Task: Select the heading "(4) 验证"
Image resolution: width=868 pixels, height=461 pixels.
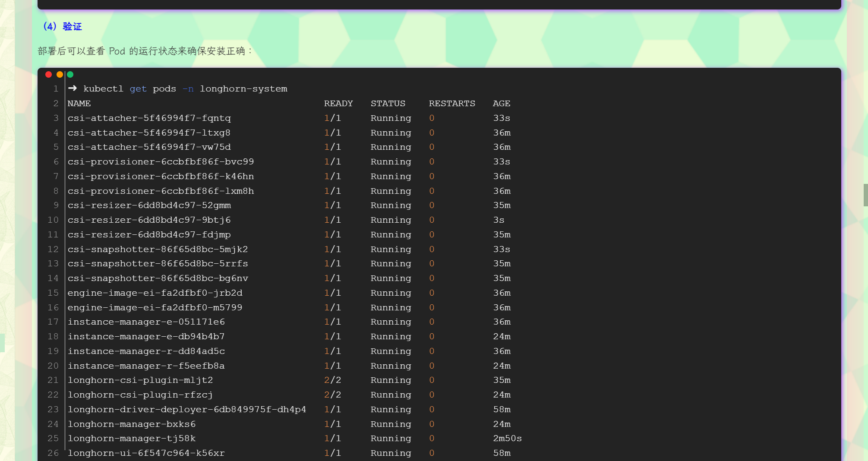Action: (x=62, y=26)
